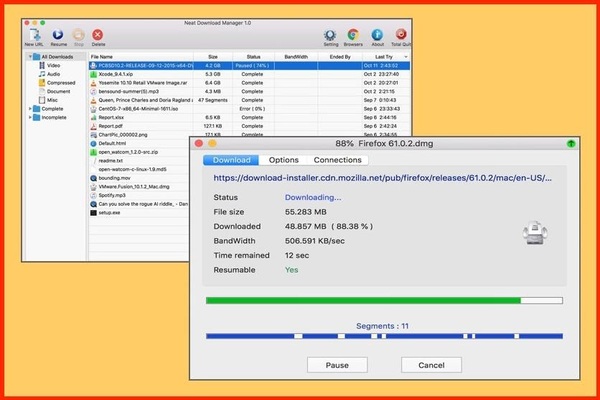Click the Pause button
The width and height of the screenshot is (600, 400).
337,365
